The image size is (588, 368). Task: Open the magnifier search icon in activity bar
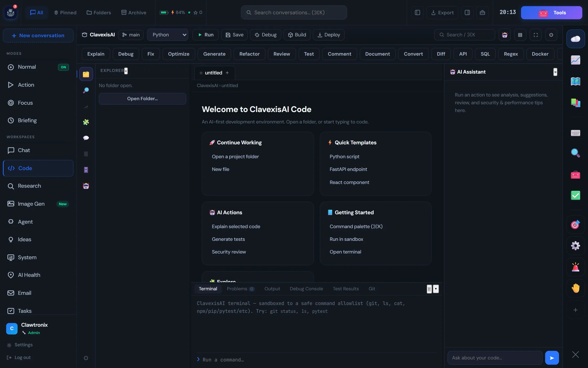pyautogui.click(x=86, y=90)
